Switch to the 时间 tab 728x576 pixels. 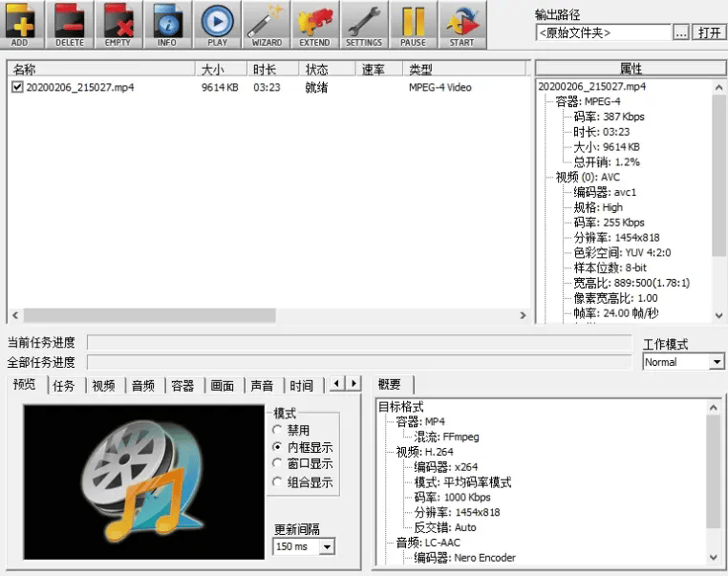tap(301, 386)
